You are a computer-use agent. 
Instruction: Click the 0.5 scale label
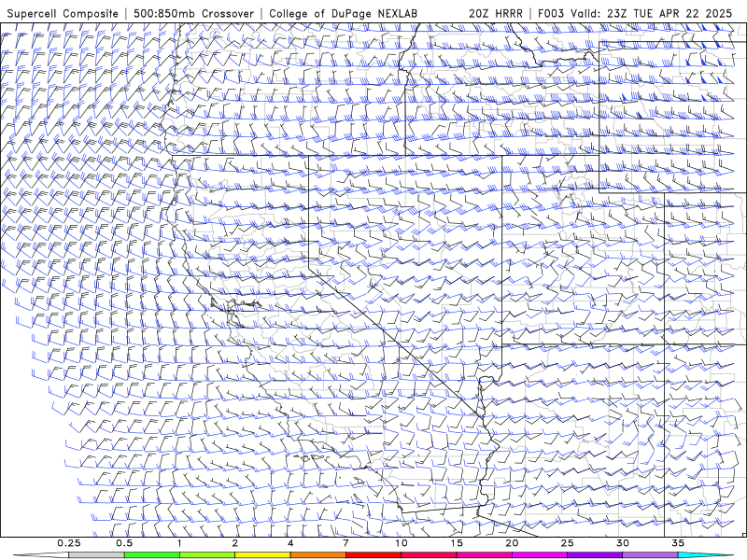tap(124, 543)
